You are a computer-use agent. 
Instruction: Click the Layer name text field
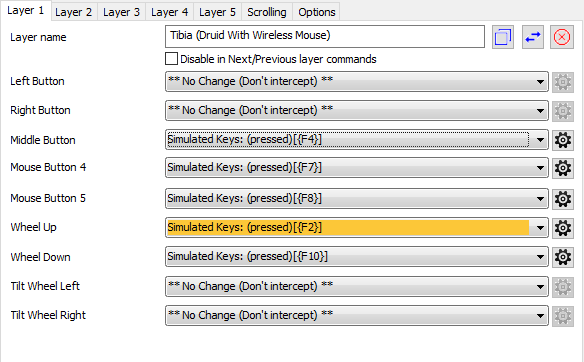click(x=325, y=36)
